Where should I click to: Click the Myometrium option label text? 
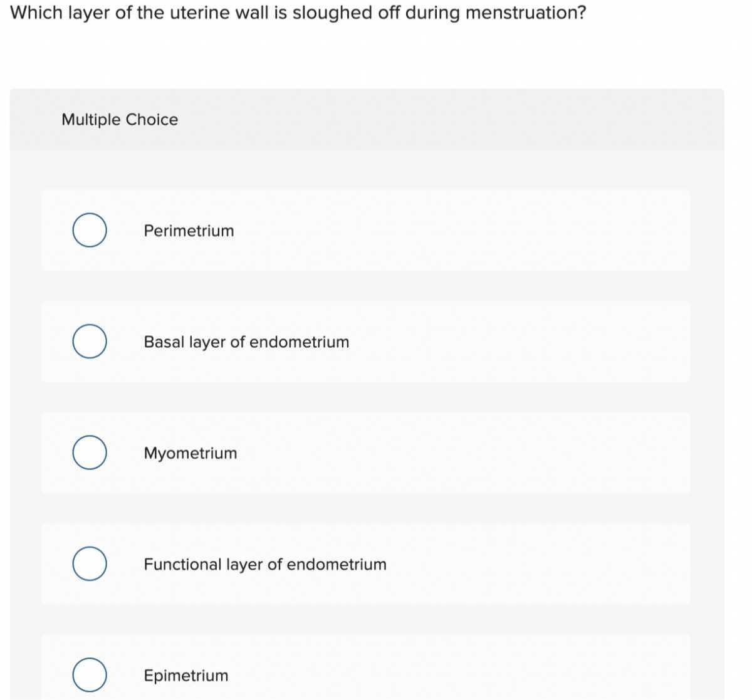[190, 452]
